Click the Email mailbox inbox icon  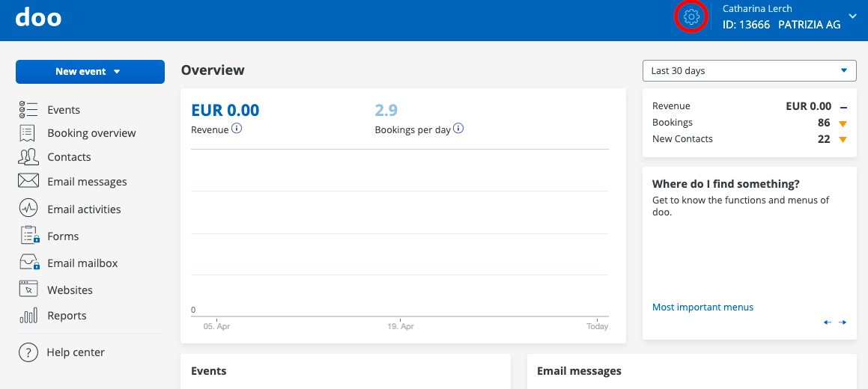click(x=28, y=263)
